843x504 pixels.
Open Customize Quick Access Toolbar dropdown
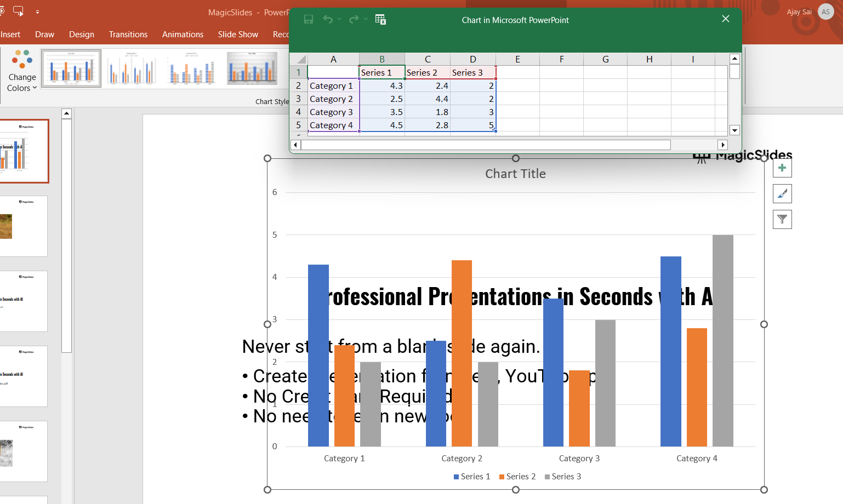(37, 12)
